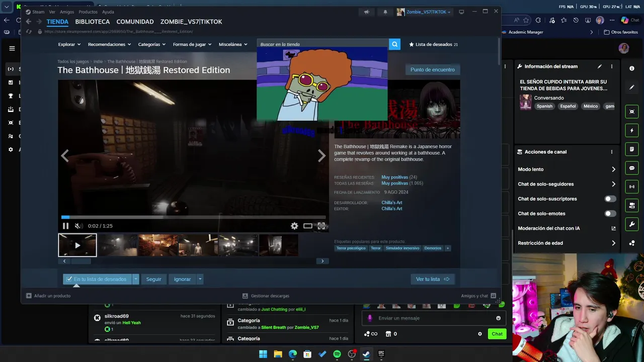The height and width of the screenshot is (362, 644).
Task: Click the Buscar en la tienda field
Action: click(x=323, y=44)
